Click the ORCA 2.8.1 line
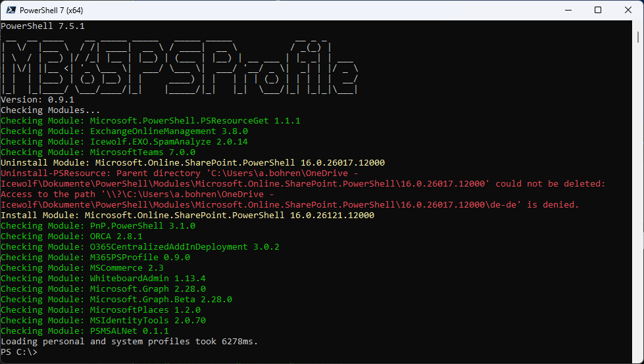The width and height of the screenshot is (644, 364). coord(72,237)
